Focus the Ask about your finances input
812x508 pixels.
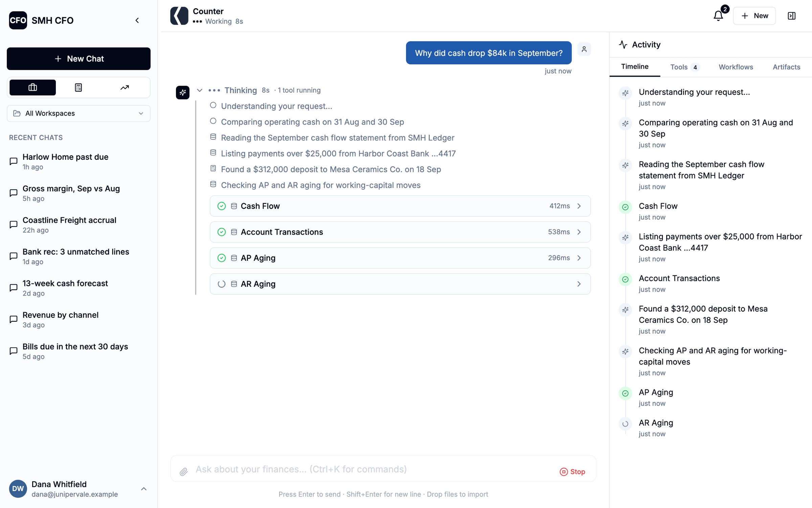[x=372, y=469]
